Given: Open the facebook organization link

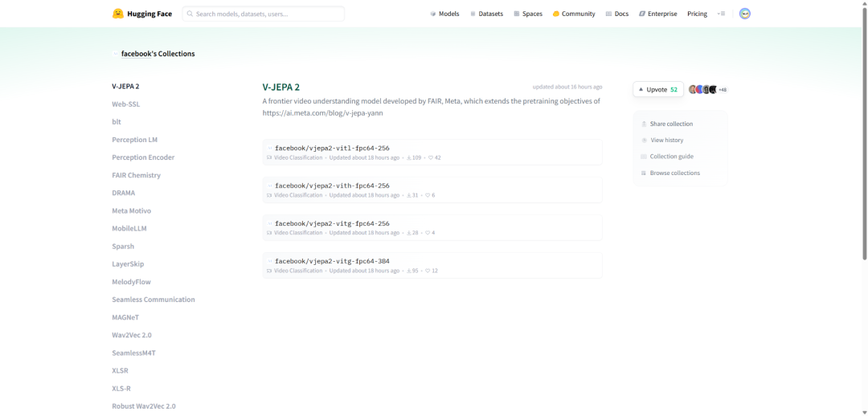Looking at the screenshot, I should click(136, 54).
